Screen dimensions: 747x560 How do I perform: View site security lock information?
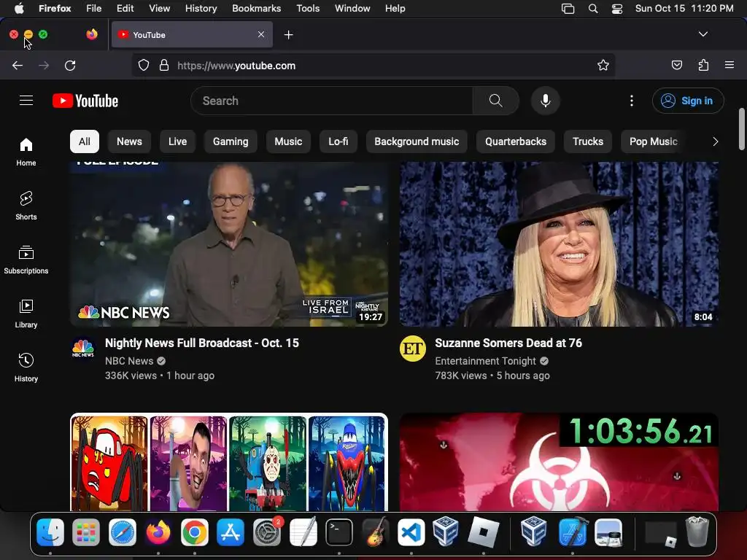pos(164,65)
